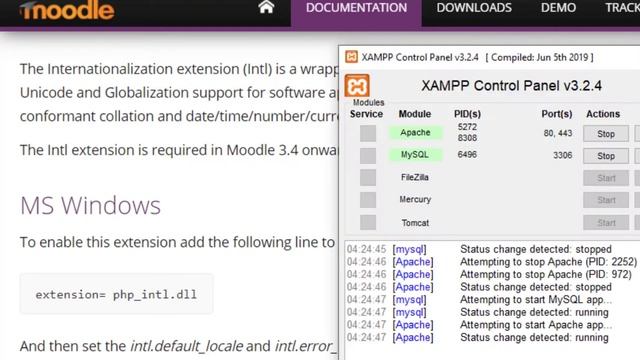Click the 04:24:45 mysql stopped log entry
Screen dimensions: 640x360
479,249
